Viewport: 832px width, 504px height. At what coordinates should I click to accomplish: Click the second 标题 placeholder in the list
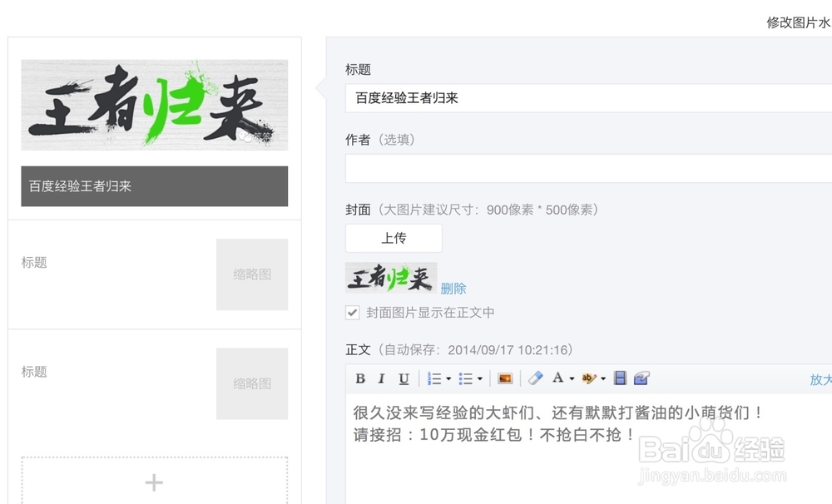click(x=34, y=372)
